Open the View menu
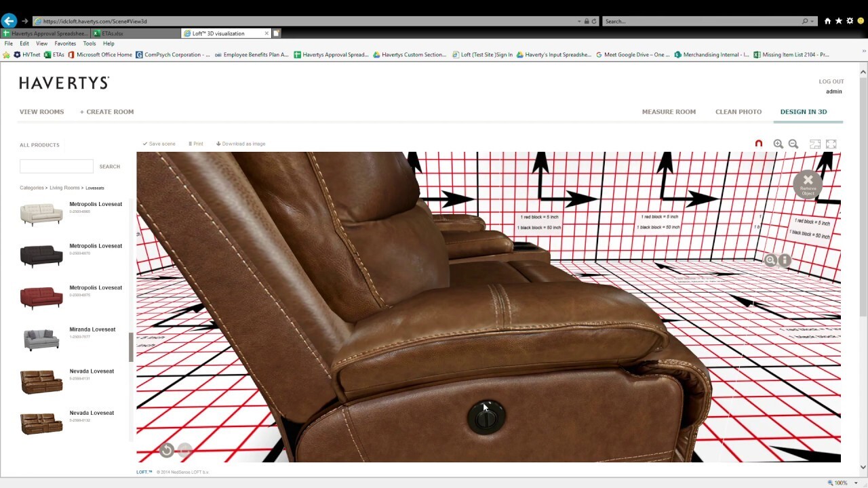Image resolution: width=868 pixels, height=488 pixels. pos(41,43)
